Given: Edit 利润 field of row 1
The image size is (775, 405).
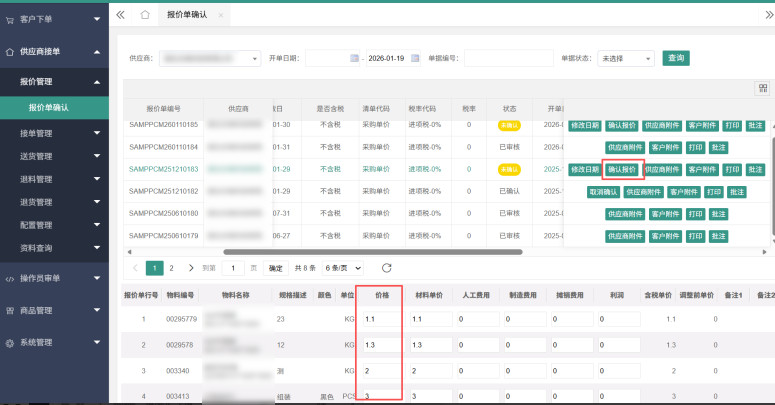Looking at the screenshot, I should [619, 319].
